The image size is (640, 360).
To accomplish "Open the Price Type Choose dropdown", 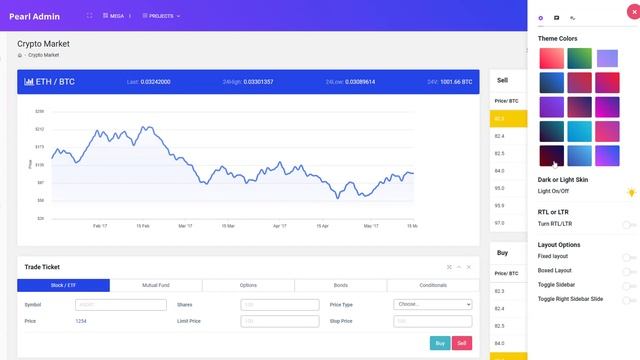I will coord(433,304).
